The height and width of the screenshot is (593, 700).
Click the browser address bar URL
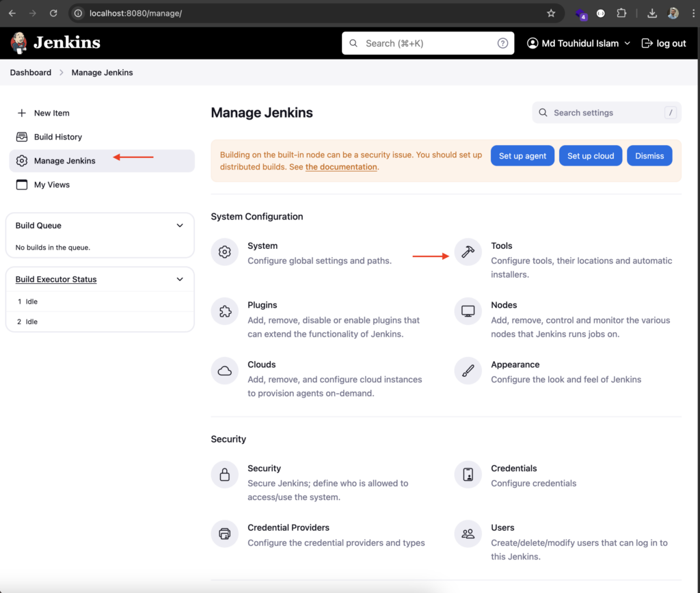coord(136,14)
